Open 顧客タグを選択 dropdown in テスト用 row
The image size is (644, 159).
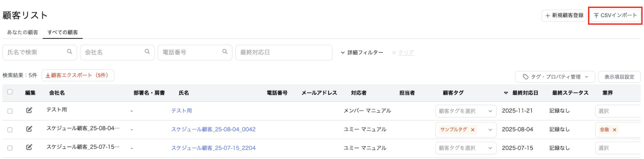click(x=465, y=111)
